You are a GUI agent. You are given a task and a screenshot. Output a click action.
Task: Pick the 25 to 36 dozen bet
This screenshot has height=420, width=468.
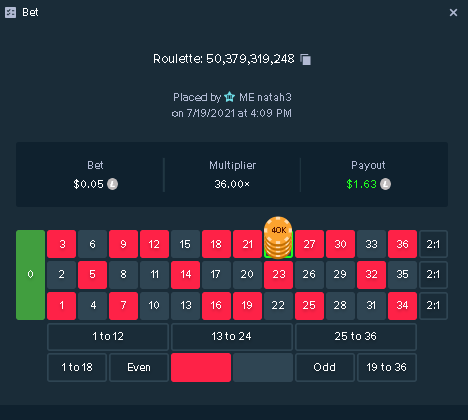(x=356, y=336)
